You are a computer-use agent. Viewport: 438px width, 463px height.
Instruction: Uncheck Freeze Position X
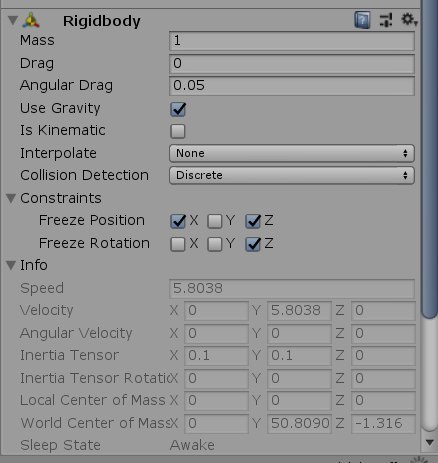pos(178,221)
